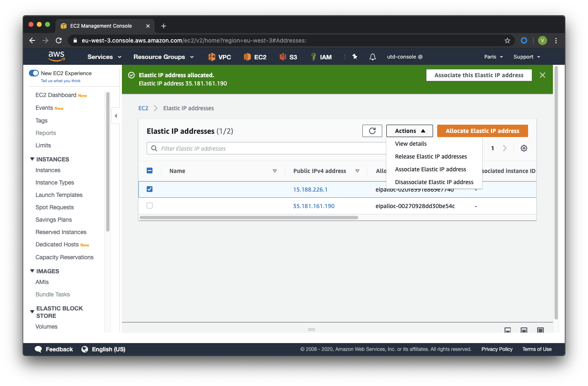
Task: Click the details panel resize handle
Action: point(312,329)
